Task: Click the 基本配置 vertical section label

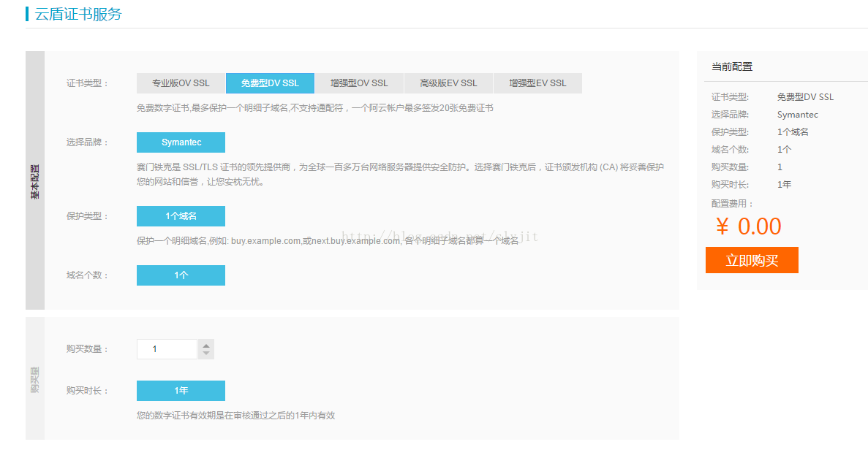Action: coord(35,181)
